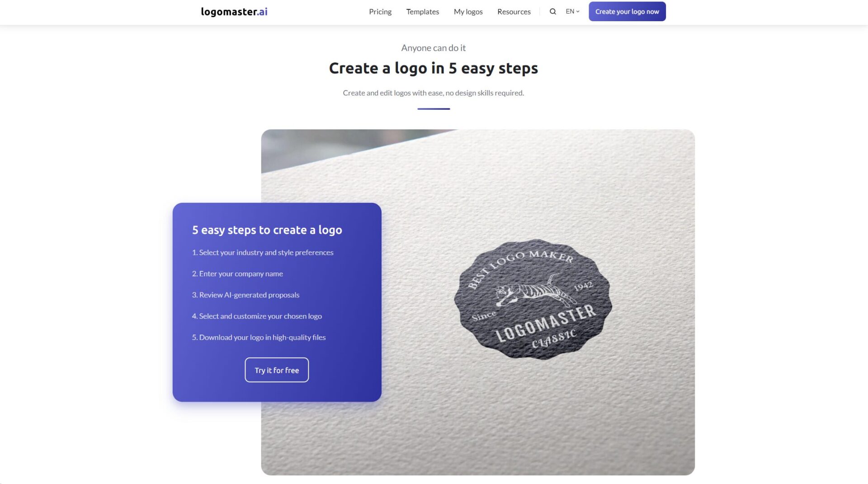
Task: Click step 1 Select your industry text
Action: [x=263, y=253]
